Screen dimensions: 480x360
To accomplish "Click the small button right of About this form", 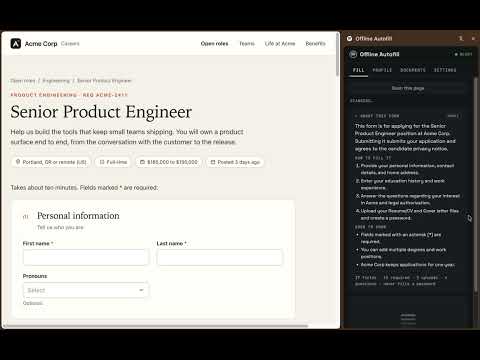I will [453, 116].
